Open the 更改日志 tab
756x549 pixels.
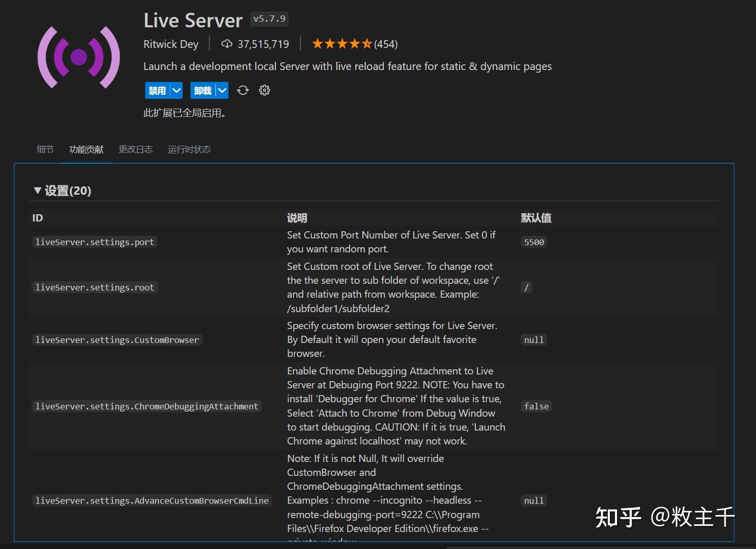click(x=136, y=149)
